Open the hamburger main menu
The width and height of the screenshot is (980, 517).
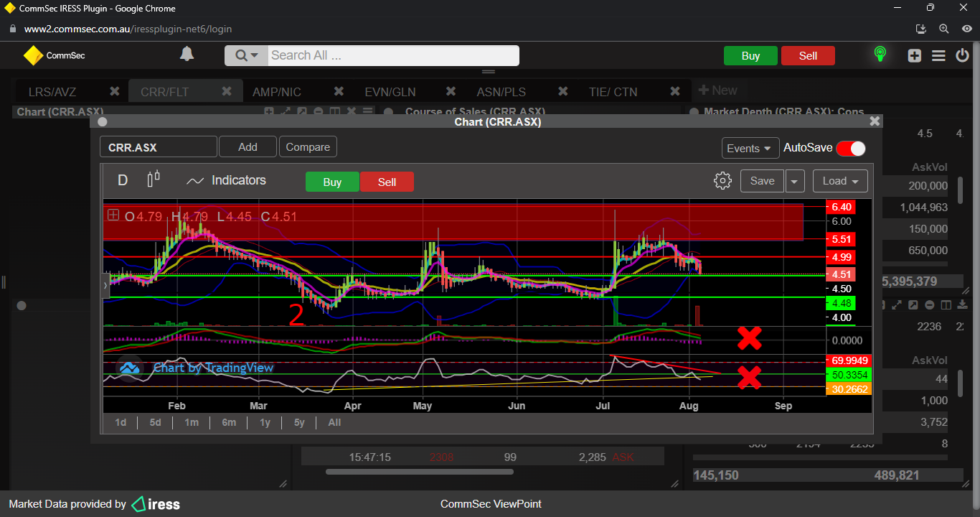point(938,55)
